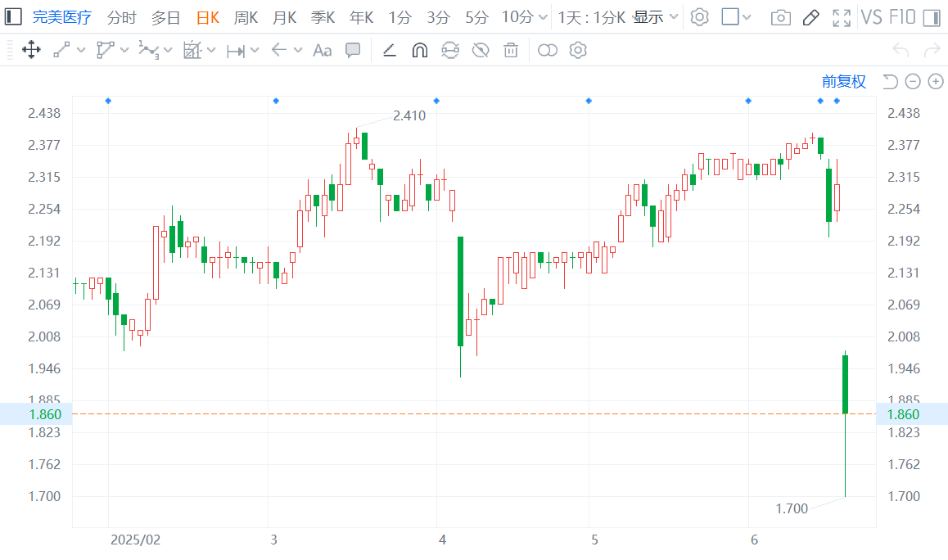Toggle the left sidebar panel icon
Image resolution: width=948 pixels, height=560 pixels.
click(x=13, y=16)
